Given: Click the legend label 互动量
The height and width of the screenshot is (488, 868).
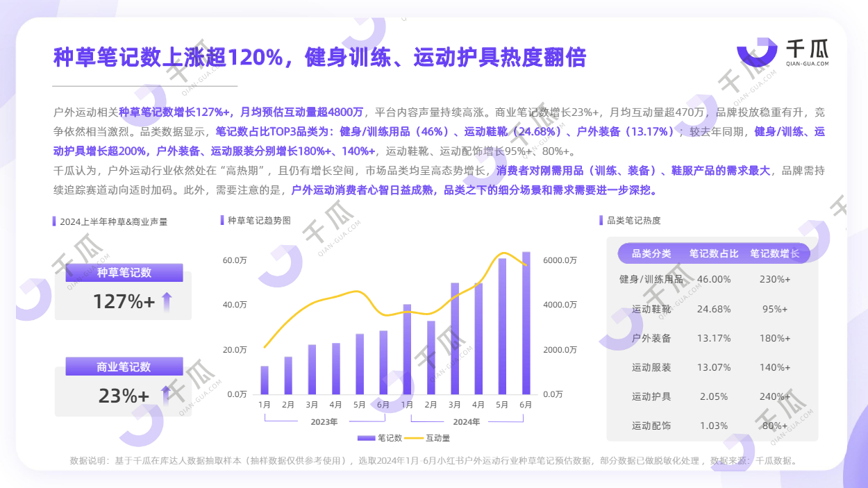Looking at the screenshot, I should pyautogui.click(x=437, y=438).
